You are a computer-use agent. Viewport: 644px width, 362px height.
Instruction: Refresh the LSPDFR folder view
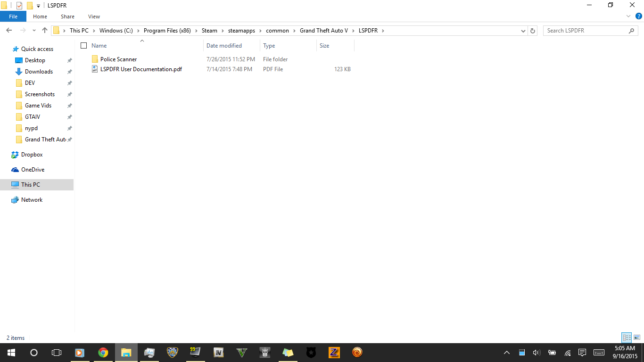point(533,31)
